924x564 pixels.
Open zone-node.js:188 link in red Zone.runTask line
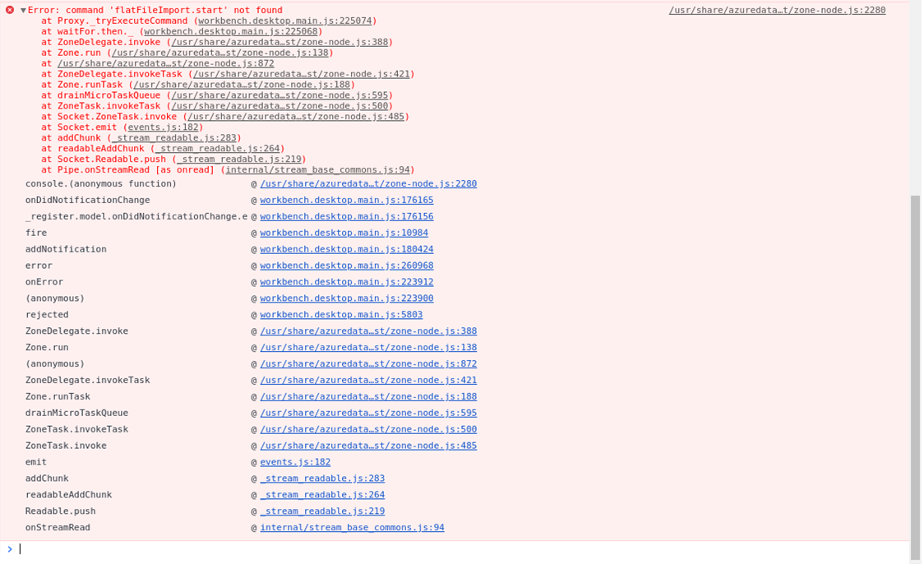[243, 85]
